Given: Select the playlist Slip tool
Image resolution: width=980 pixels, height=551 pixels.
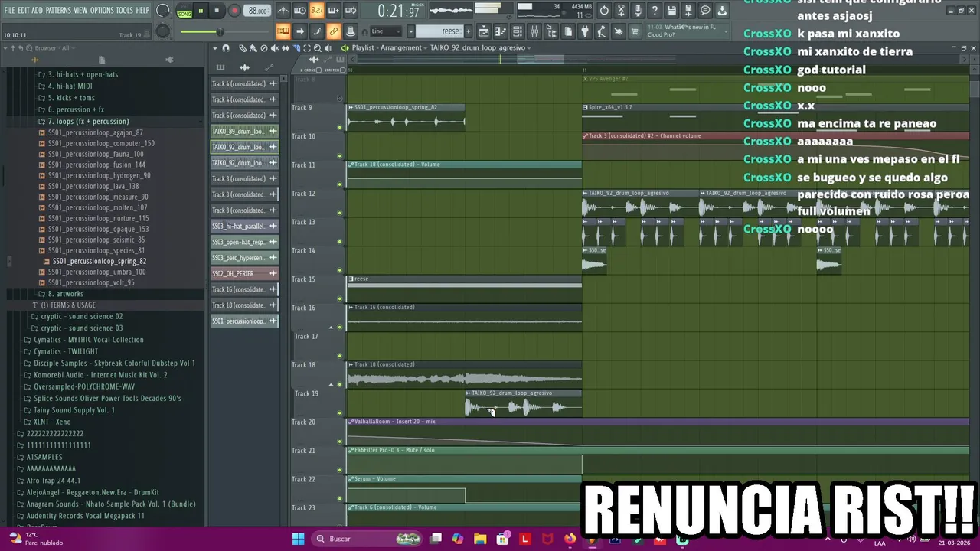Looking at the screenshot, I should click(285, 47).
